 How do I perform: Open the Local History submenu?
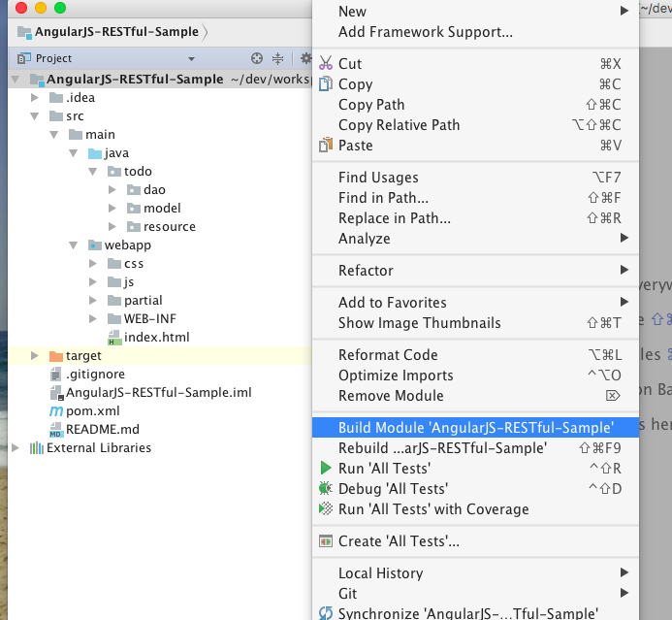[475, 572]
